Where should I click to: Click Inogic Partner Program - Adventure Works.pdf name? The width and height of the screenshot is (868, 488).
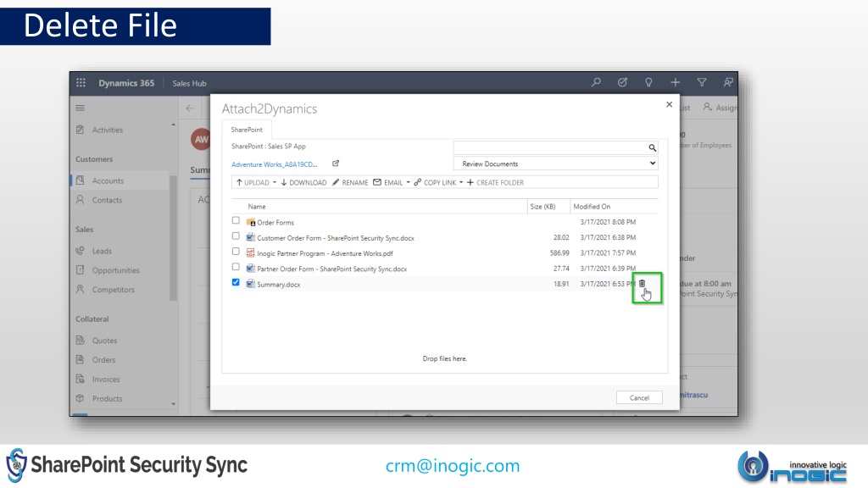tap(325, 253)
